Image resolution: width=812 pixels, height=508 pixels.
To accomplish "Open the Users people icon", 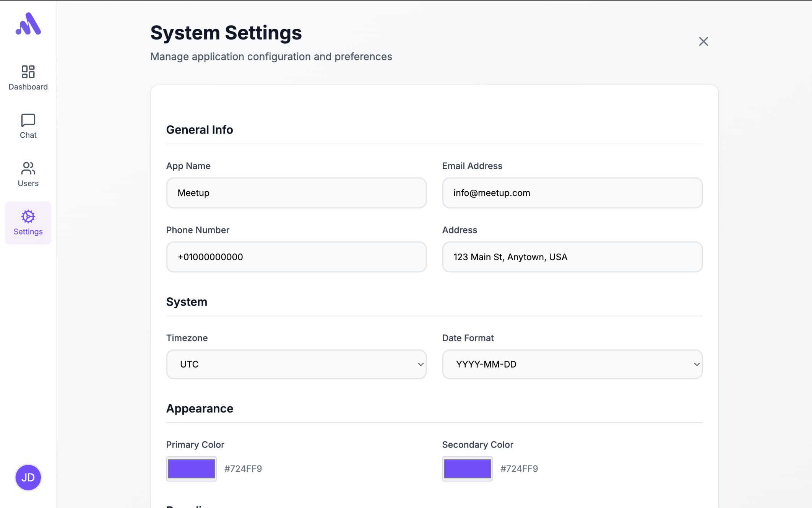I will 28,168.
